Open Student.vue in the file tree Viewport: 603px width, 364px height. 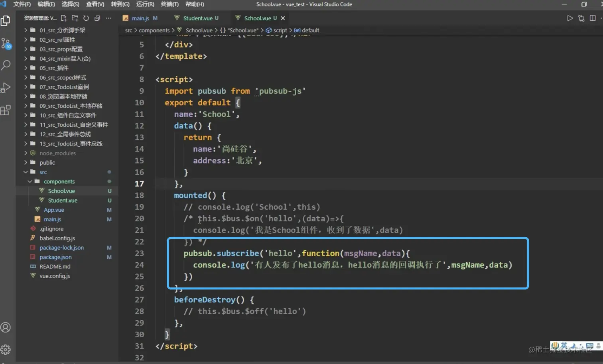(63, 200)
